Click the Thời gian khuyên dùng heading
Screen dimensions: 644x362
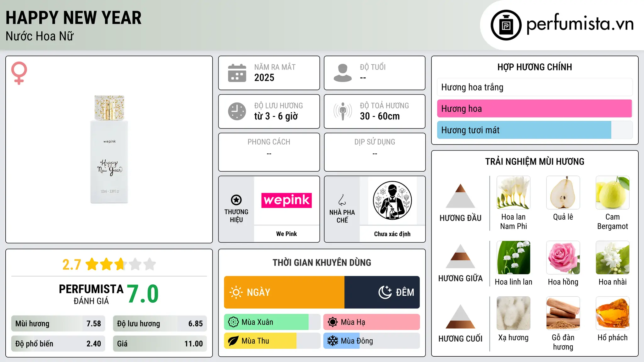[322, 262]
